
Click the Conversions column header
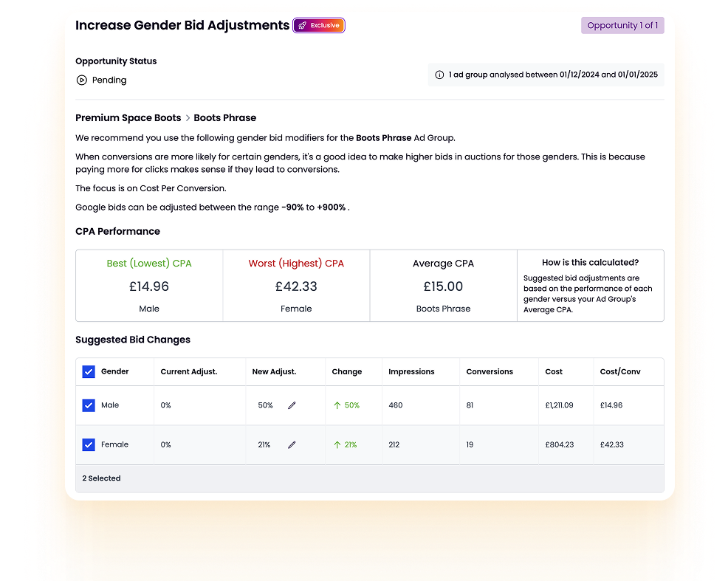pyautogui.click(x=490, y=372)
